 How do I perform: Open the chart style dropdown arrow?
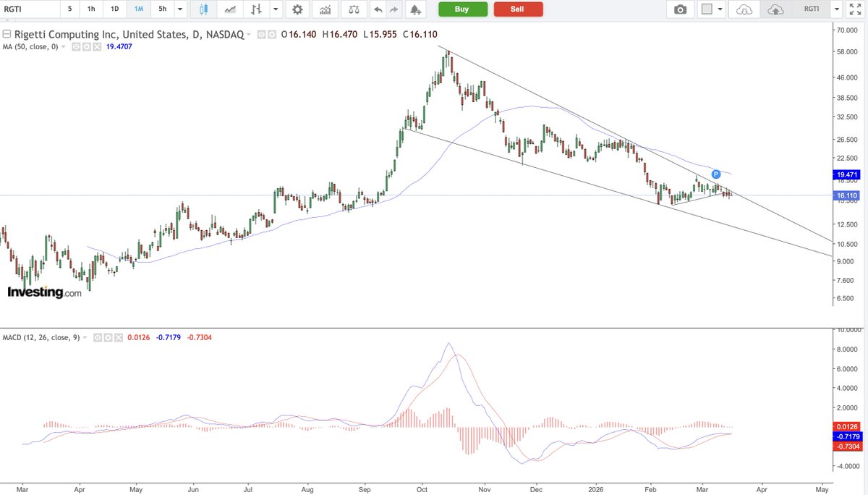275,9
